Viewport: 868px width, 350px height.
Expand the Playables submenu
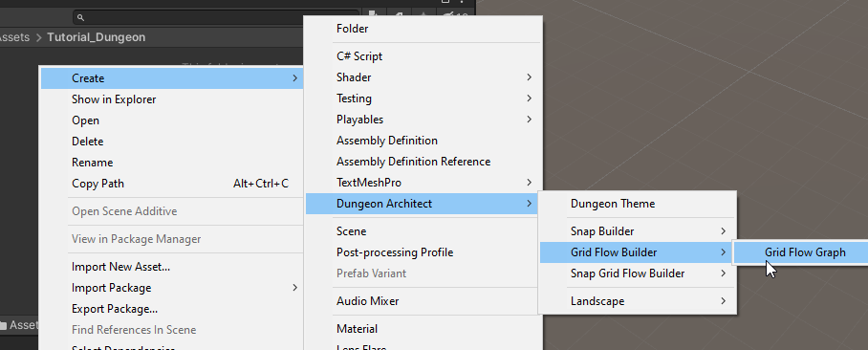coord(423,120)
